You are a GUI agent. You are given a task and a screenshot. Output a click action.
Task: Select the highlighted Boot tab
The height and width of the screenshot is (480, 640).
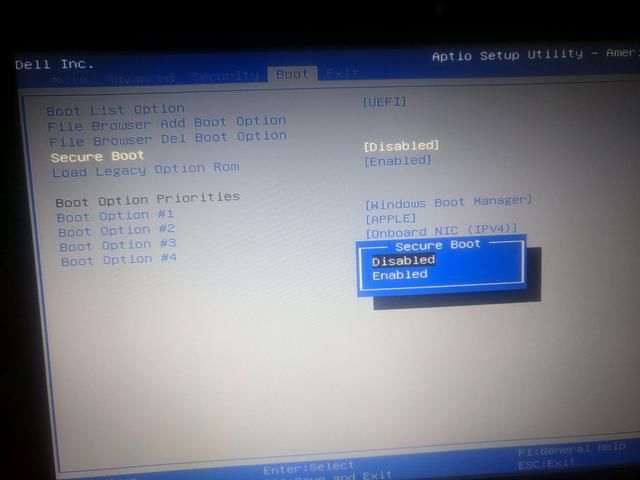coord(292,74)
